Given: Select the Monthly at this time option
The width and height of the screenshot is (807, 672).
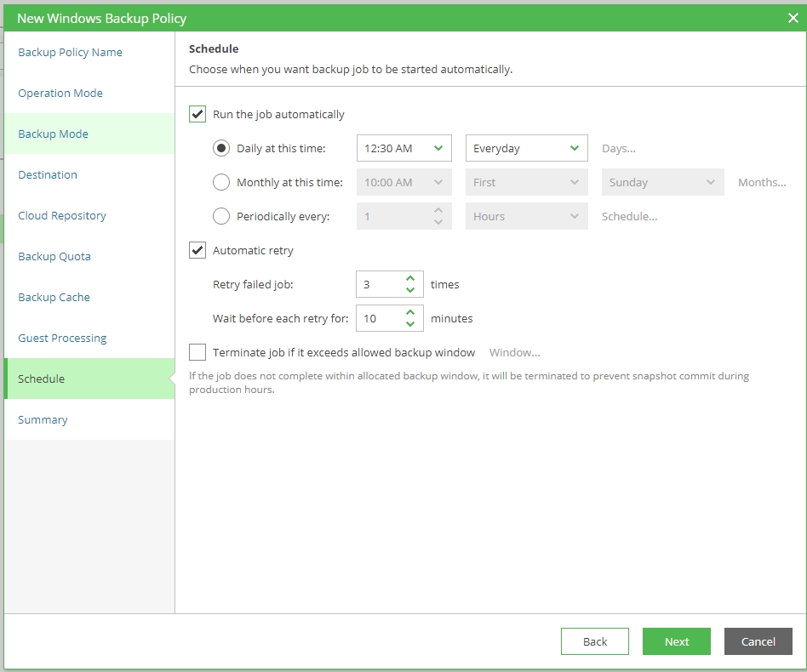Looking at the screenshot, I should (221, 182).
